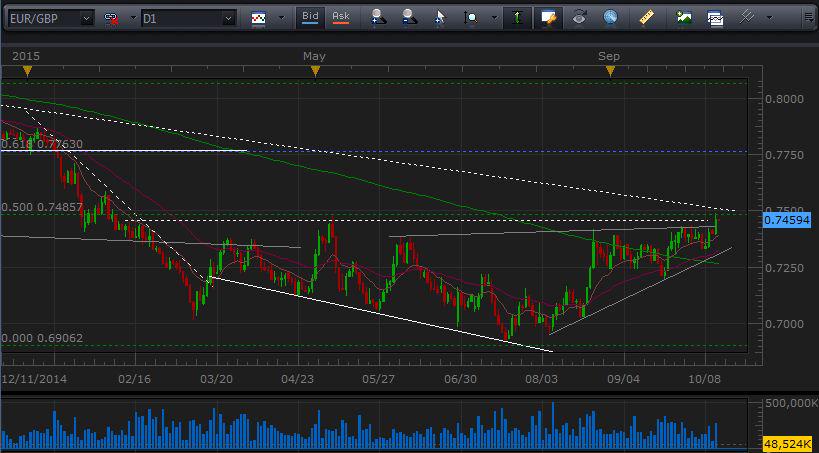Viewport: 819px width, 453px height.
Task: Open the toolbar options menu at far right
Action: tap(810, 18)
